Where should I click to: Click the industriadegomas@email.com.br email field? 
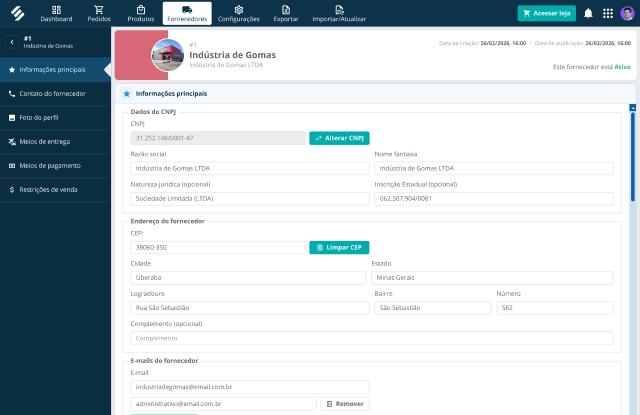[250, 387]
